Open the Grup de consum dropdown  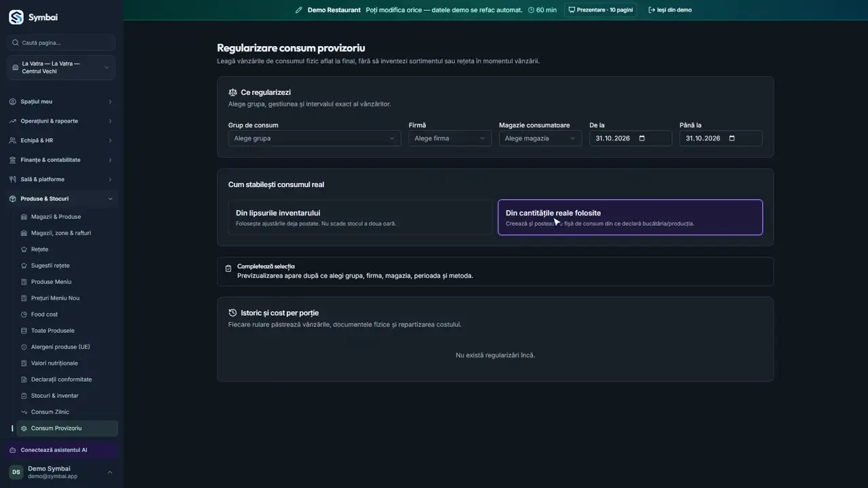[x=315, y=138]
